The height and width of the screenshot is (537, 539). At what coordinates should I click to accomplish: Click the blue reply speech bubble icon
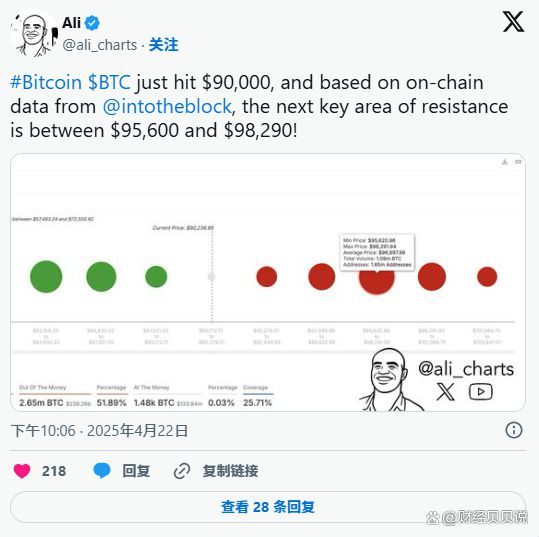tap(102, 471)
